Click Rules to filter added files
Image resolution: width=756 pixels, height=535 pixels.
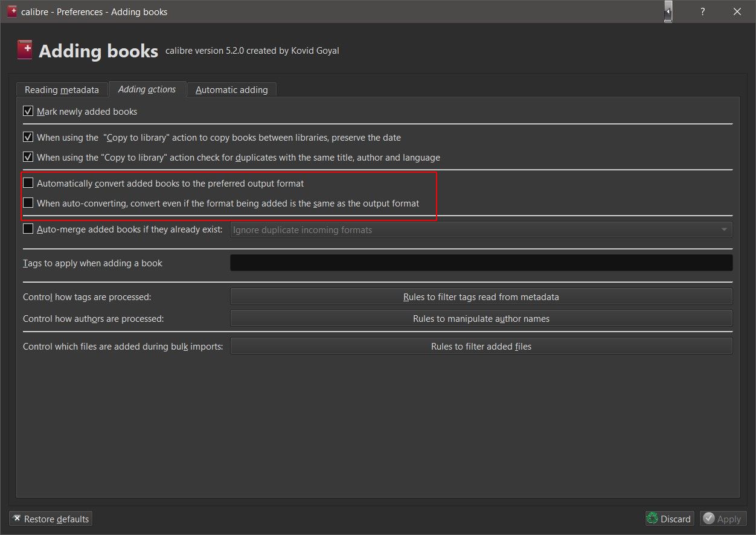point(481,346)
